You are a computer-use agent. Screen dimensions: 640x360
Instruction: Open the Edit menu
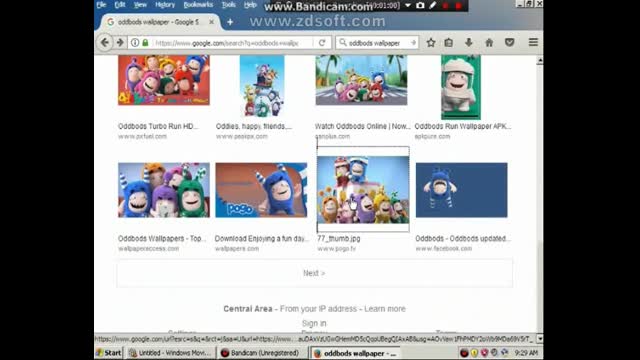(120, 5)
